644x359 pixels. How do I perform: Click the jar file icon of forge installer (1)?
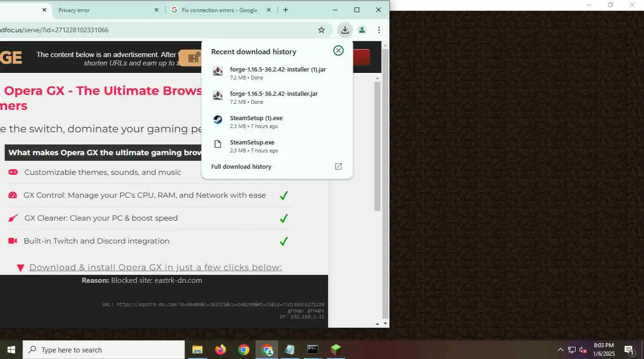(x=218, y=71)
